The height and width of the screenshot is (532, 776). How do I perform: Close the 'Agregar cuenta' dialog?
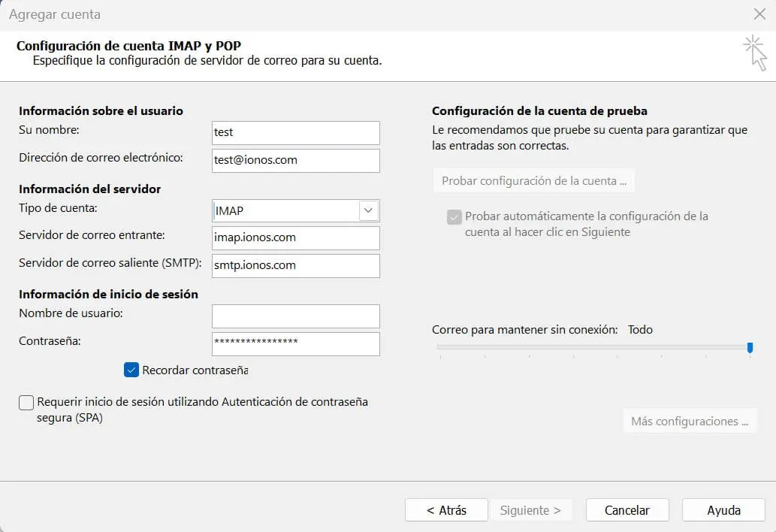coord(759,14)
